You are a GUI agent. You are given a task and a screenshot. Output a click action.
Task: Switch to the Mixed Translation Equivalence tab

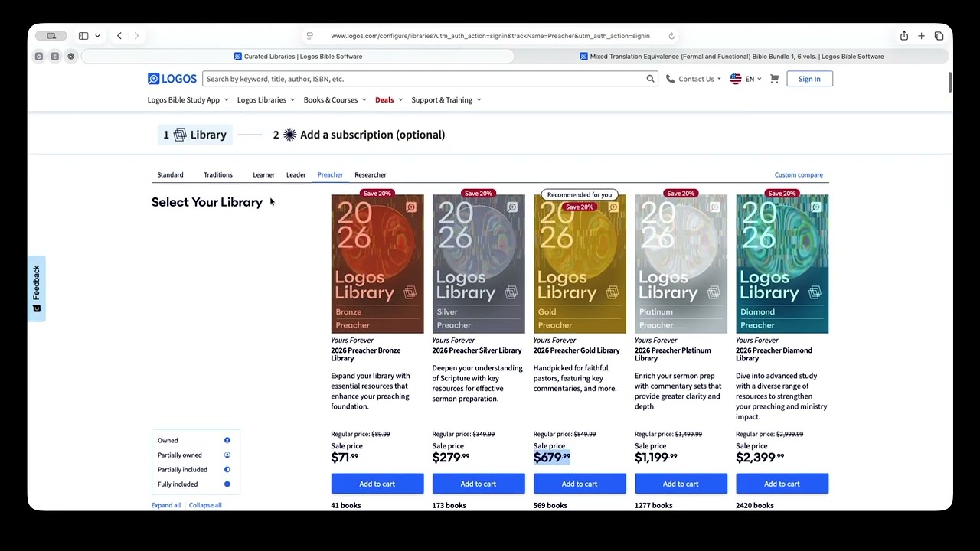(732, 57)
